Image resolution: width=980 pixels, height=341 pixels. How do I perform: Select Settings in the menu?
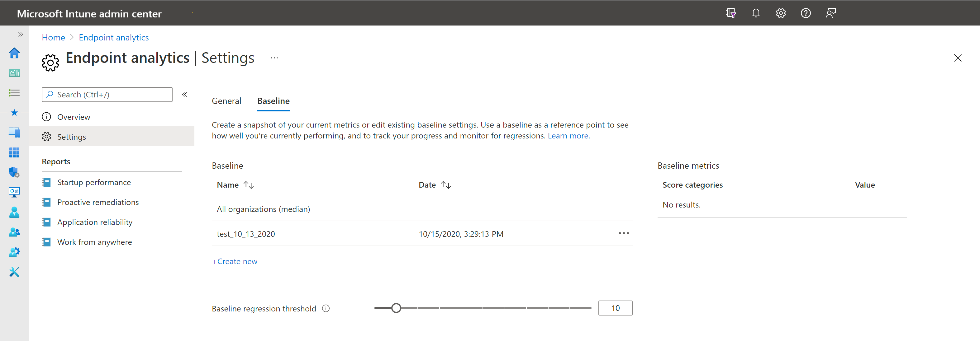pos(112,137)
